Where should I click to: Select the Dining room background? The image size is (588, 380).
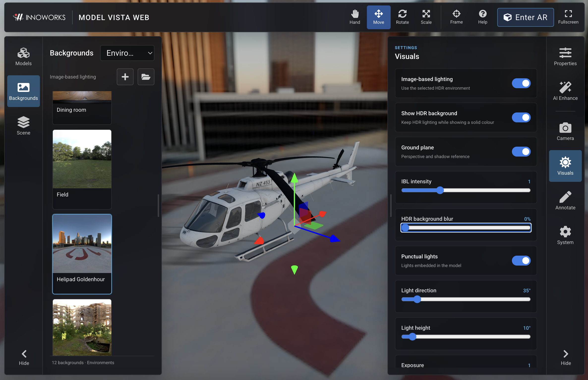click(82, 108)
